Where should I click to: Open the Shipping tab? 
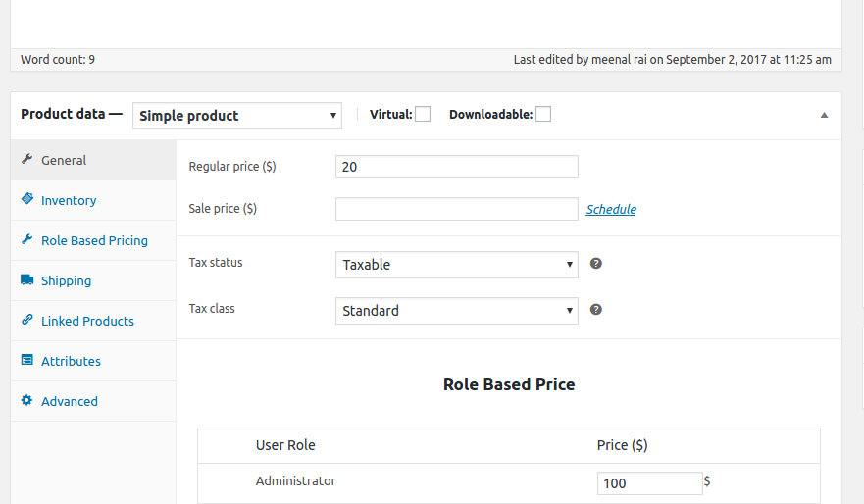click(x=93, y=280)
